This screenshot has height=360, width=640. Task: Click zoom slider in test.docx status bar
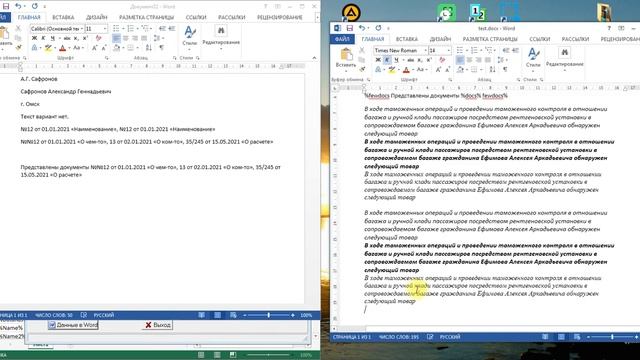[612, 337]
